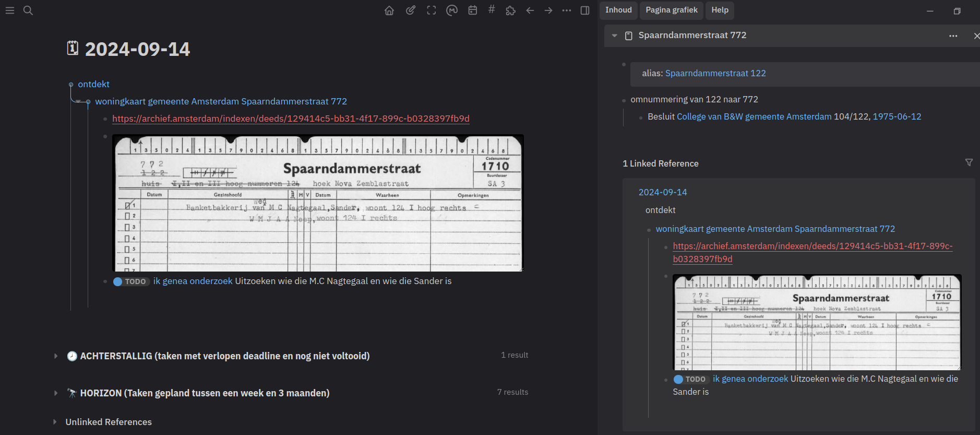Collapse the Spaarndammerstraat 772 sidebar block
This screenshot has height=435, width=980.
point(615,36)
